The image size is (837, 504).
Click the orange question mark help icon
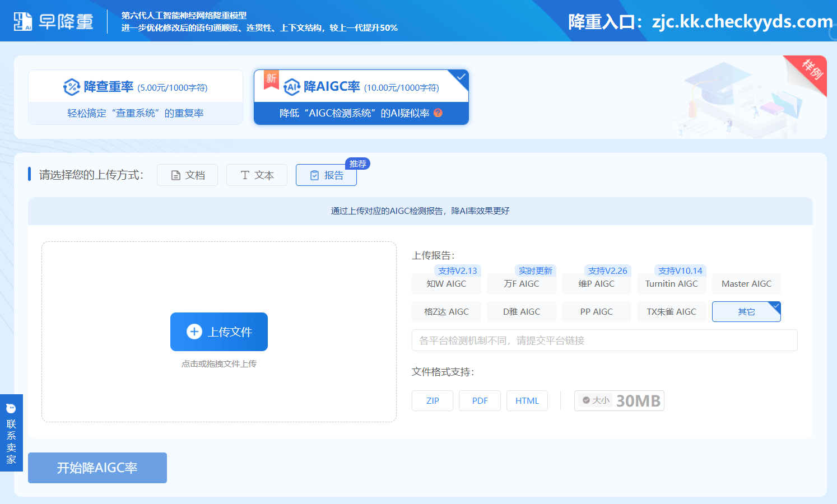438,113
